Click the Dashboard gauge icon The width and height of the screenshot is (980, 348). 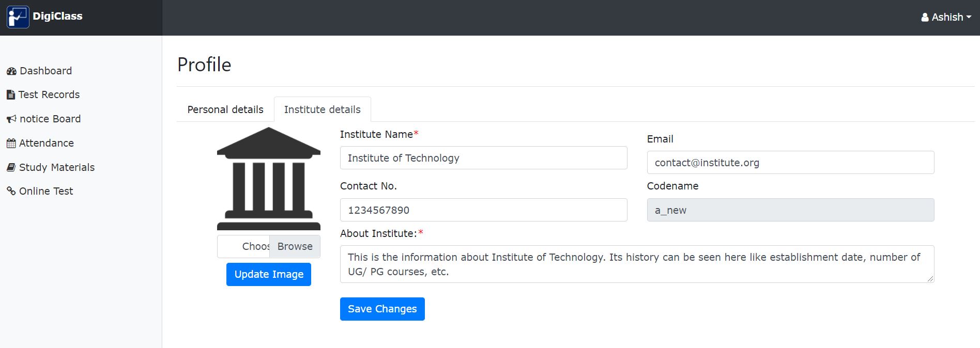(11, 71)
